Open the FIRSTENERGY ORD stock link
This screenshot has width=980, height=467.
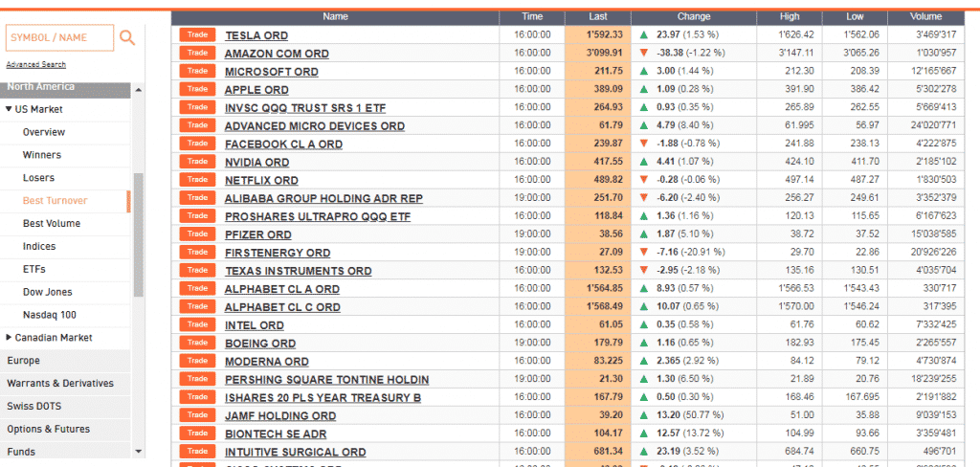click(278, 254)
